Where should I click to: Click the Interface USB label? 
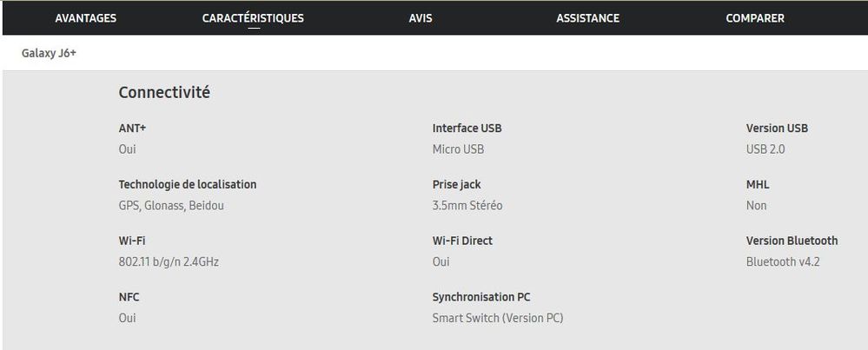[x=467, y=129]
